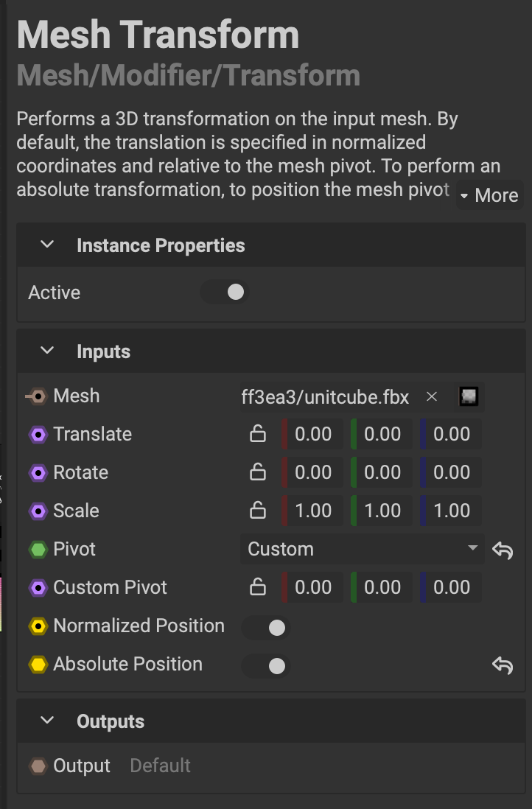Screen dimensions: 532x809
Task: Toggle the Scale lock icon
Action: coord(258,511)
